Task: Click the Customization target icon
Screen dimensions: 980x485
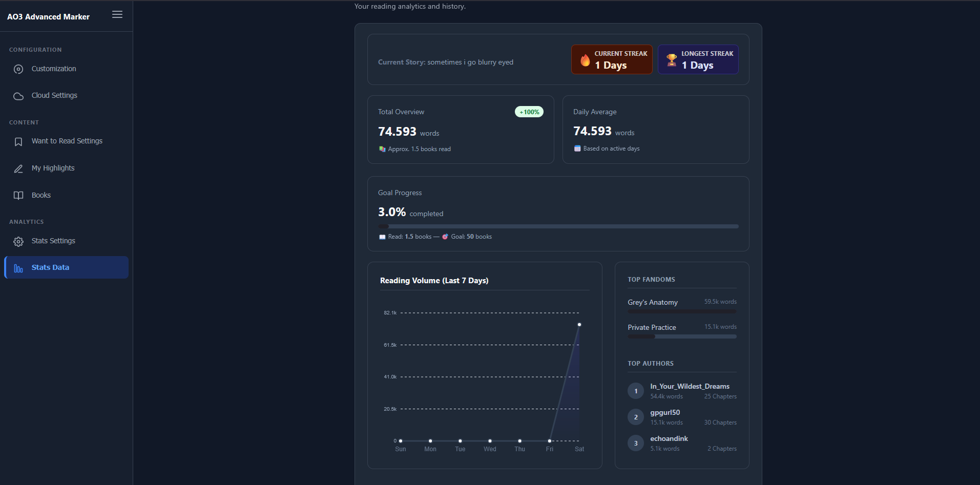Action: click(18, 69)
